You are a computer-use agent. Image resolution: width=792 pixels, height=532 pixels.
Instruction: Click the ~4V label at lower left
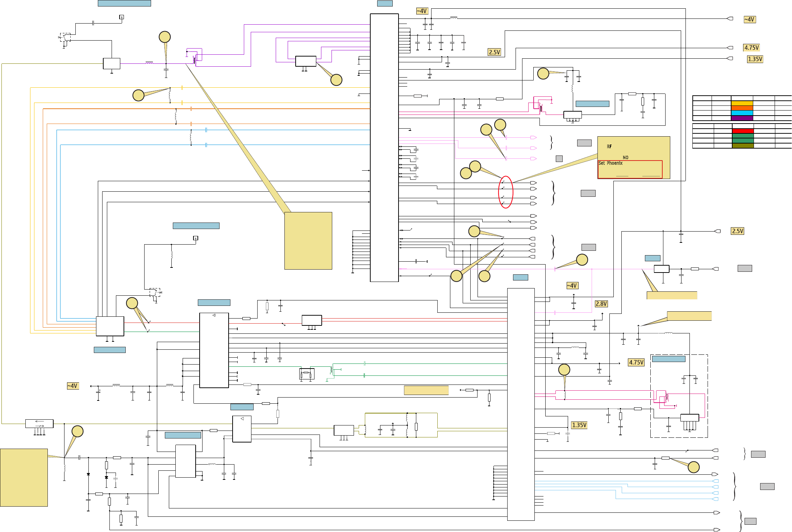tap(72, 386)
